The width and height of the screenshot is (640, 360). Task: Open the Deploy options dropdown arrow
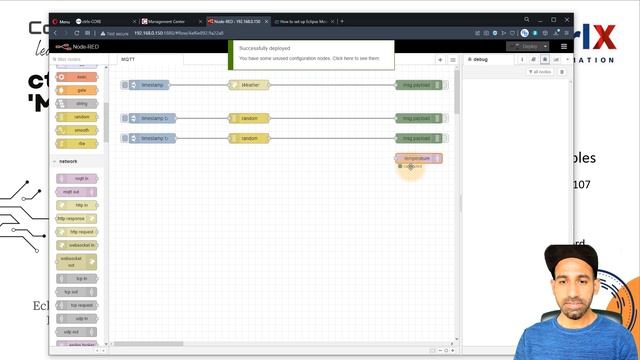tap(545, 47)
